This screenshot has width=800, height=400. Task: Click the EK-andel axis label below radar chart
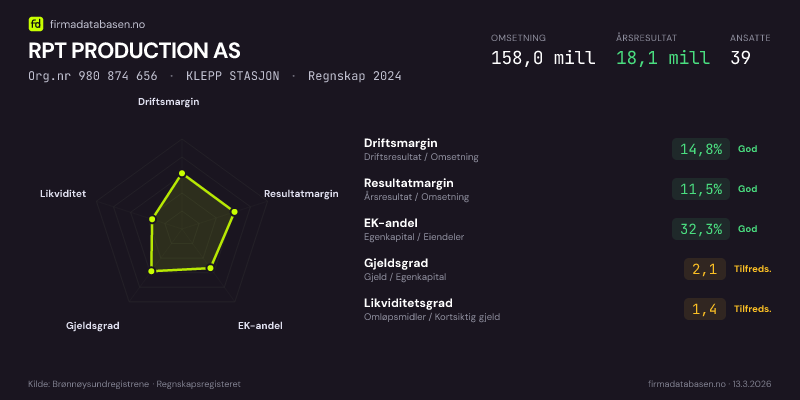(260, 326)
